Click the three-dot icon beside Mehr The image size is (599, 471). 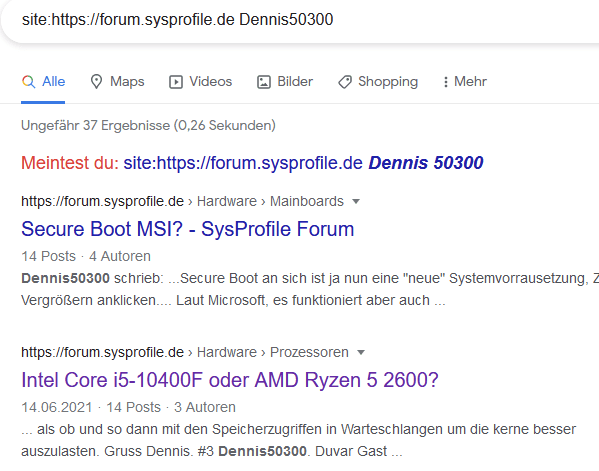(445, 82)
